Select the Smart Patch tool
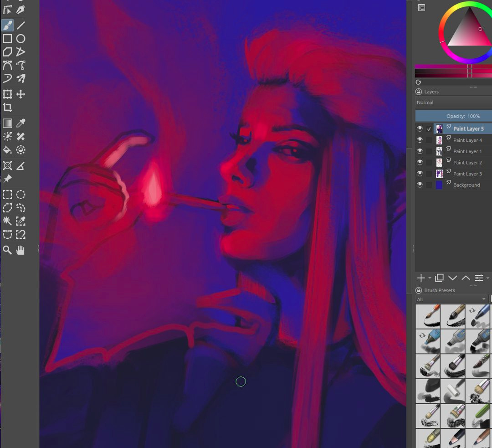Image resolution: width=492 pixels, height=448 pixels. pyautogui.click(x=20, y=137)
